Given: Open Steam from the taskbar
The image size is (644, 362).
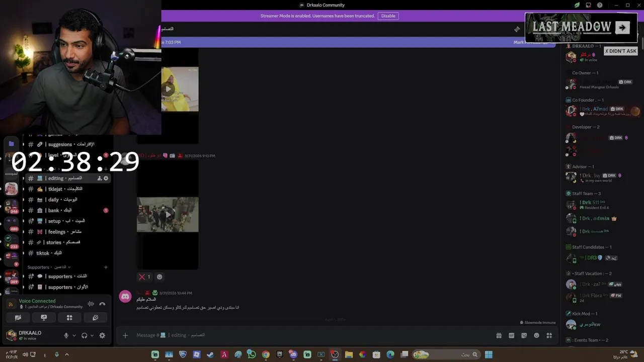Looking at the screenshot, I should point(210,354).
